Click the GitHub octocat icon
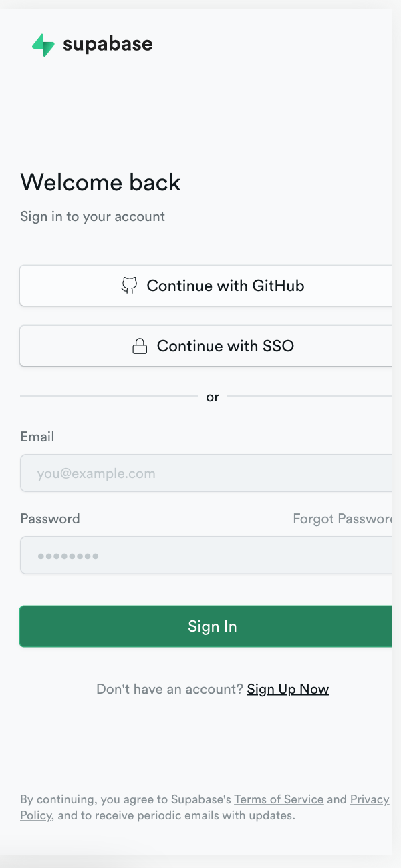 [130, 286]
